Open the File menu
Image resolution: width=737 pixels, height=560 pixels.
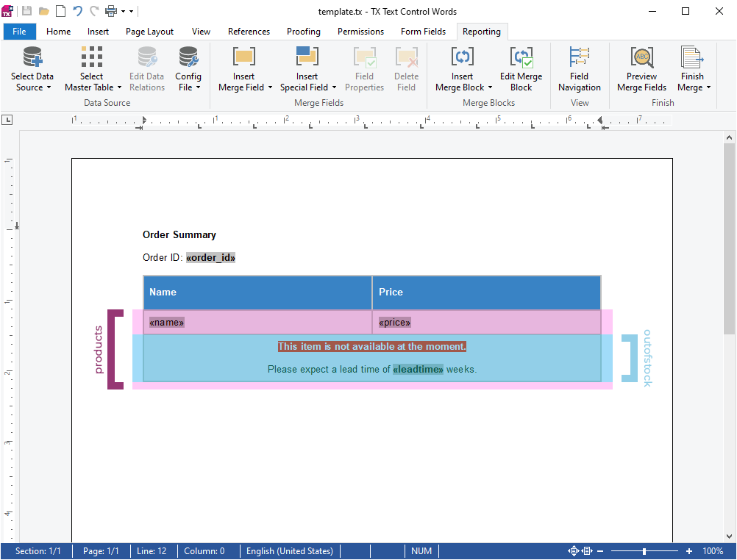click(19, 32)
